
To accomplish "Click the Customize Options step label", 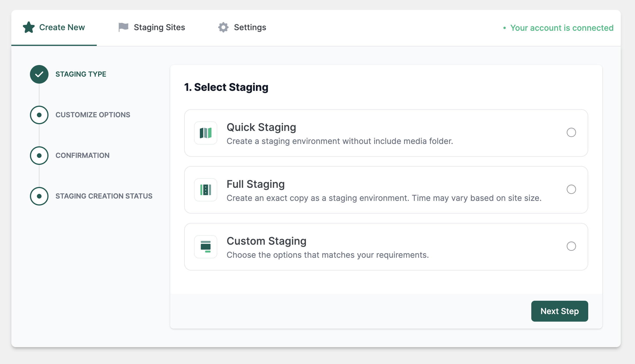I will point(92,114).
